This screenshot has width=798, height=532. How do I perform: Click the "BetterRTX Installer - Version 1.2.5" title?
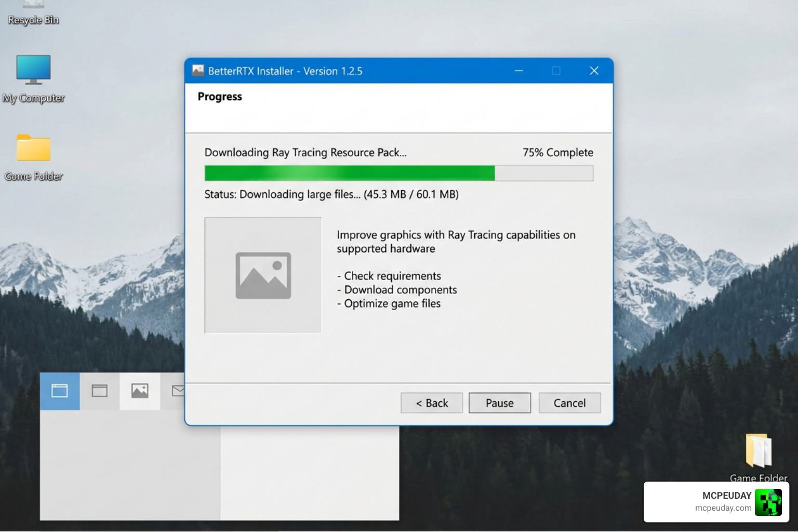[285, 71]
